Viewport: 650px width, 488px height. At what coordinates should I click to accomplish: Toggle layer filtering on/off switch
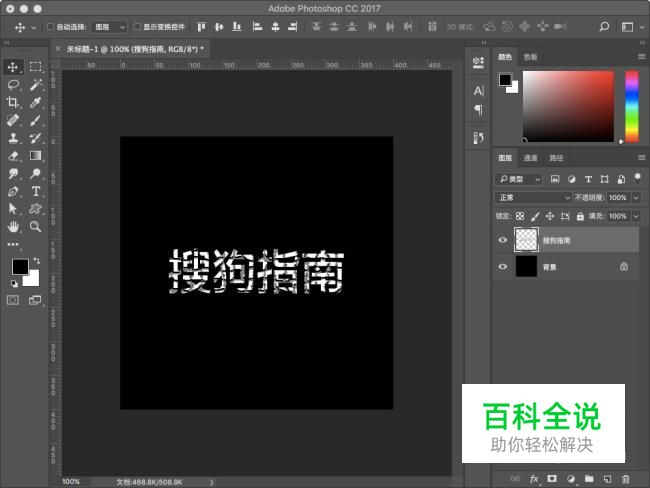(638, 179)
